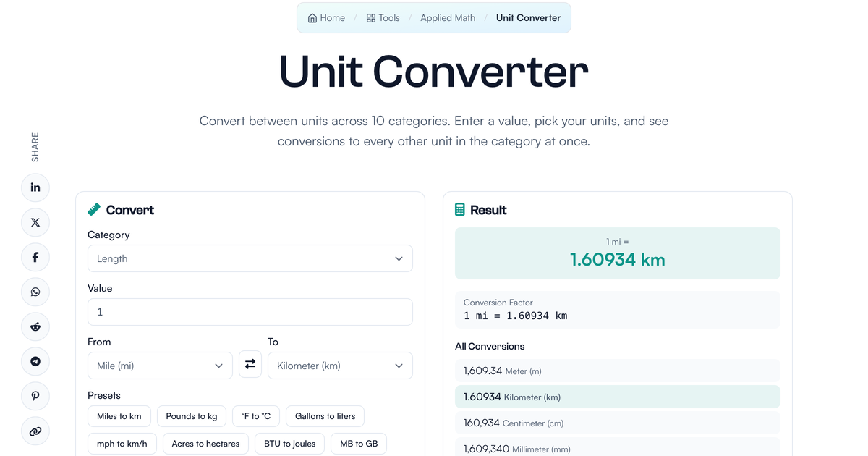Go to Home in breadcrumb
This screenshot has height=456, width=868.
326,18
